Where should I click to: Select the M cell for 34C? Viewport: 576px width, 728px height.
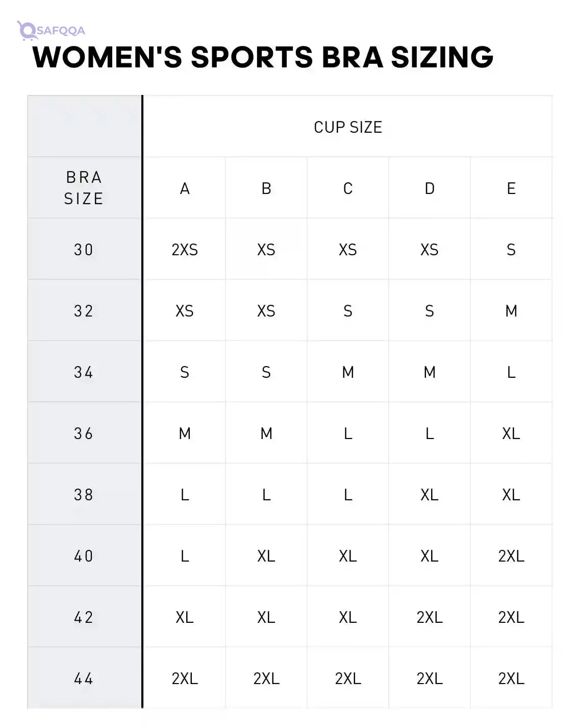click(x=348, y=372)
